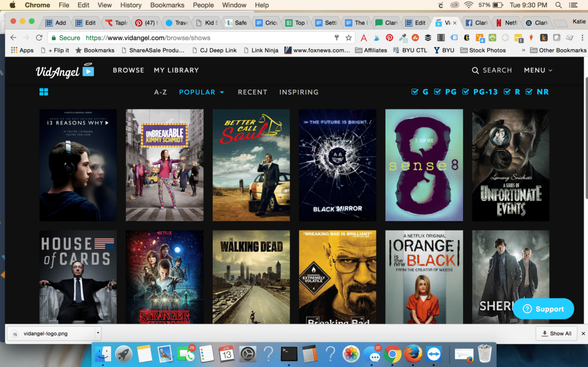Click the search magnifier icon
Screen dimensions: 588x367
pyautogui.click(x=475, y=70)
